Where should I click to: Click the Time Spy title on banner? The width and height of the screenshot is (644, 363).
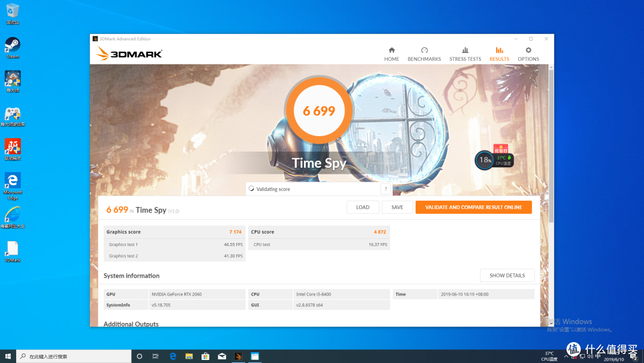pos(318,163)
